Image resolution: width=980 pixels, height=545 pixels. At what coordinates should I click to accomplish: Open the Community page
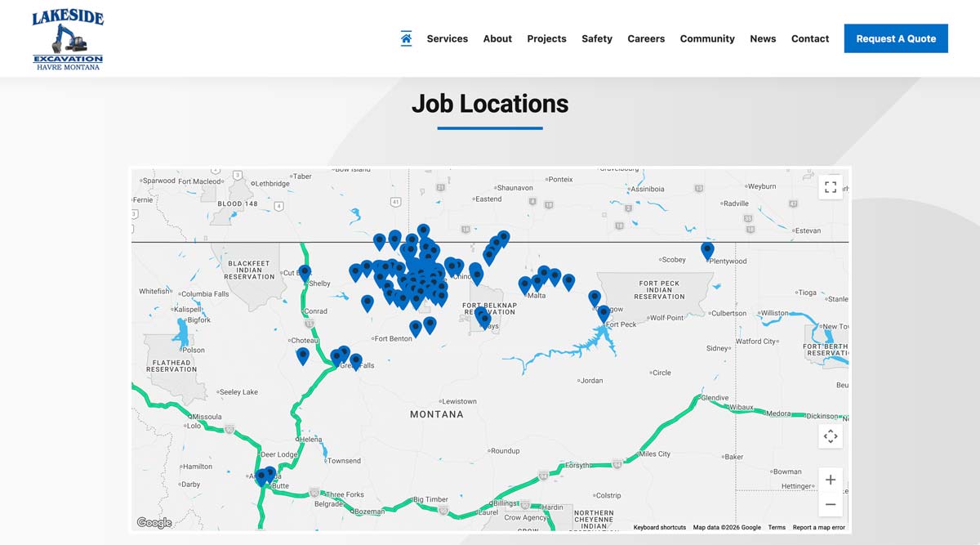tap(707, 38)
